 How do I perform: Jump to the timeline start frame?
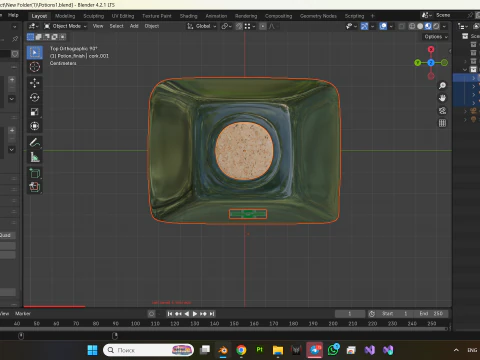coord(170,314)
